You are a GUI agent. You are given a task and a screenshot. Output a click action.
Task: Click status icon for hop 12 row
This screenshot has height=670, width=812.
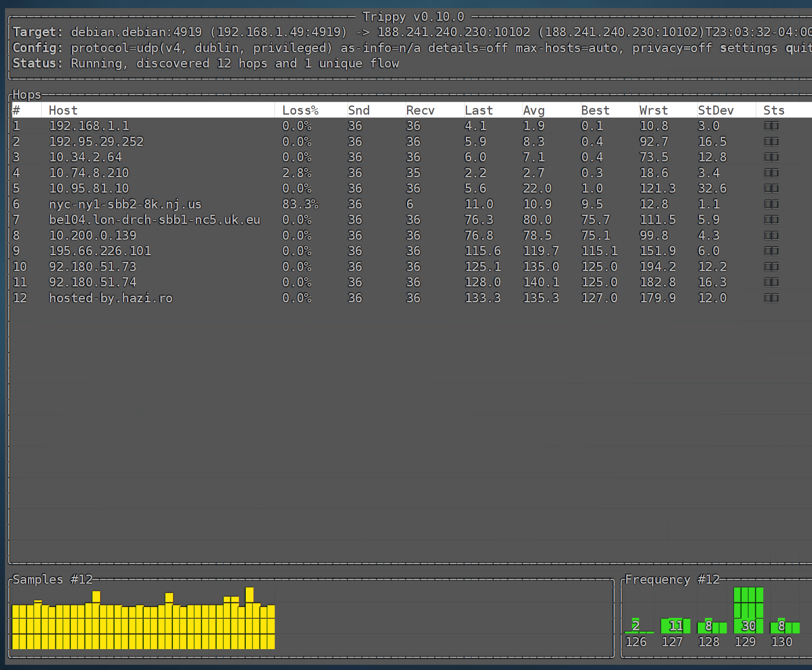(x=771, y=298)
